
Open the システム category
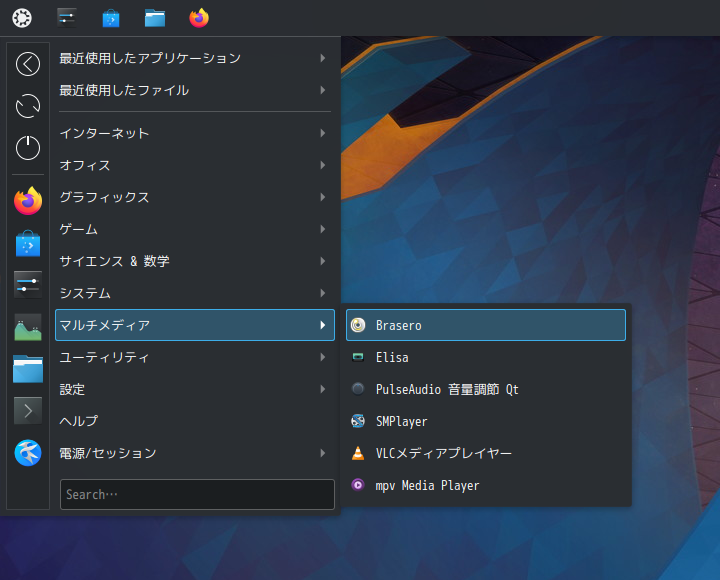195,293
